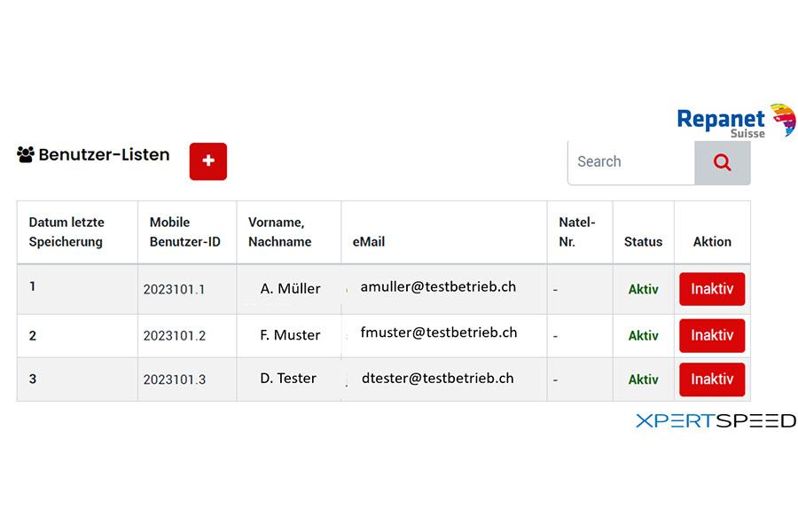Click user ID 2023101.2
The width and height of the screenshot is (798, 532).
(x=174, y=336)
